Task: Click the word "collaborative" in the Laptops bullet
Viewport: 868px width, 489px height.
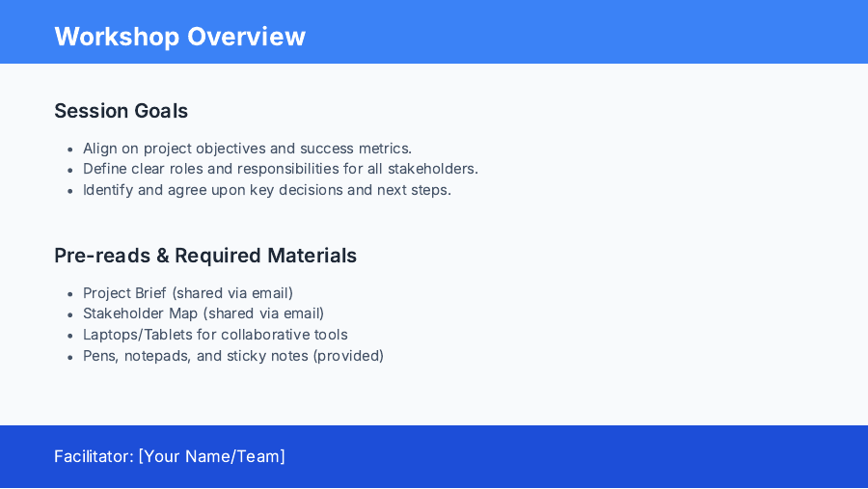Action: tap(266, 335)
